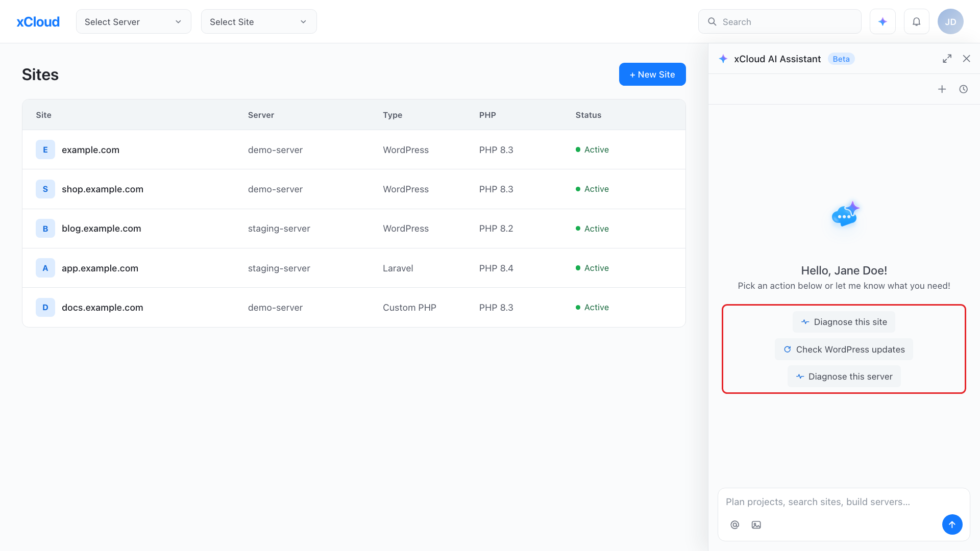The height and width of the screenshot is (551, 980).
Task: Open blog.example.com site row
Action: (x=354, y=229)
